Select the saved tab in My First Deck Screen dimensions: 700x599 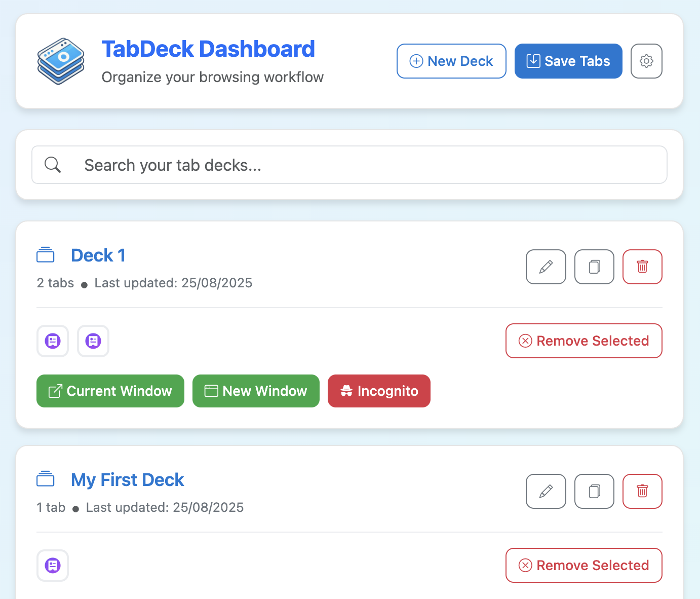tap(52, 566)
